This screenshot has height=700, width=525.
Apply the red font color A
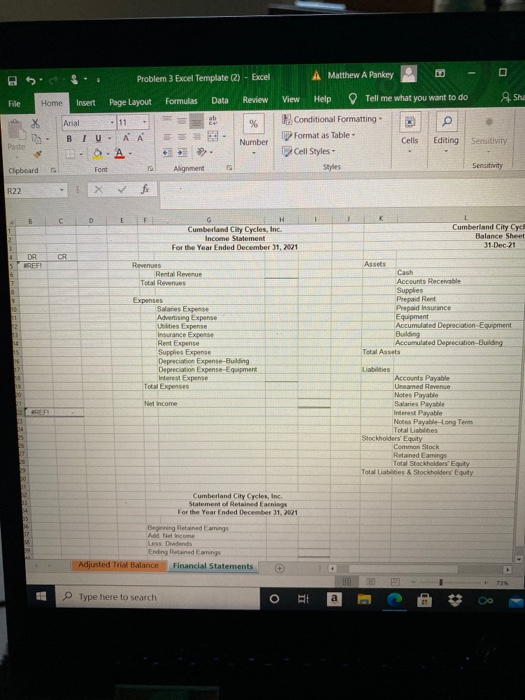pyautogui.click(x=119, y=154)
